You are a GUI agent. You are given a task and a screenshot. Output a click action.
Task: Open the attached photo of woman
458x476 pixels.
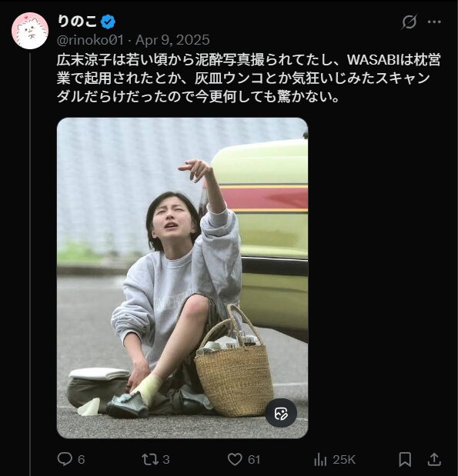point(182,278)
